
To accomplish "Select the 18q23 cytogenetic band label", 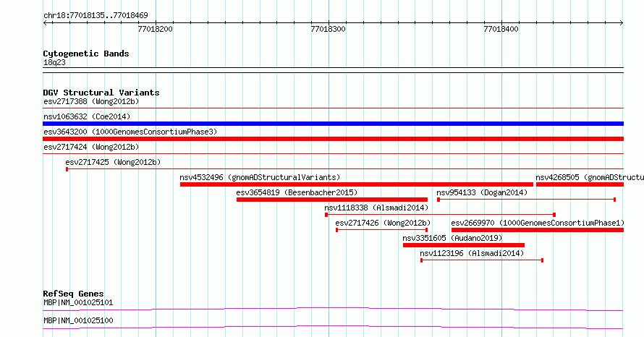I will [x=54, y=62].
